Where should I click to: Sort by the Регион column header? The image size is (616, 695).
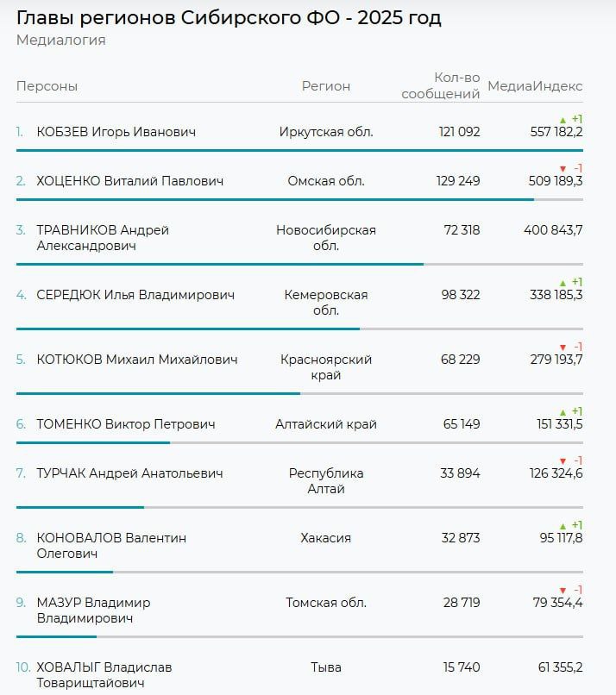(326, 86)
